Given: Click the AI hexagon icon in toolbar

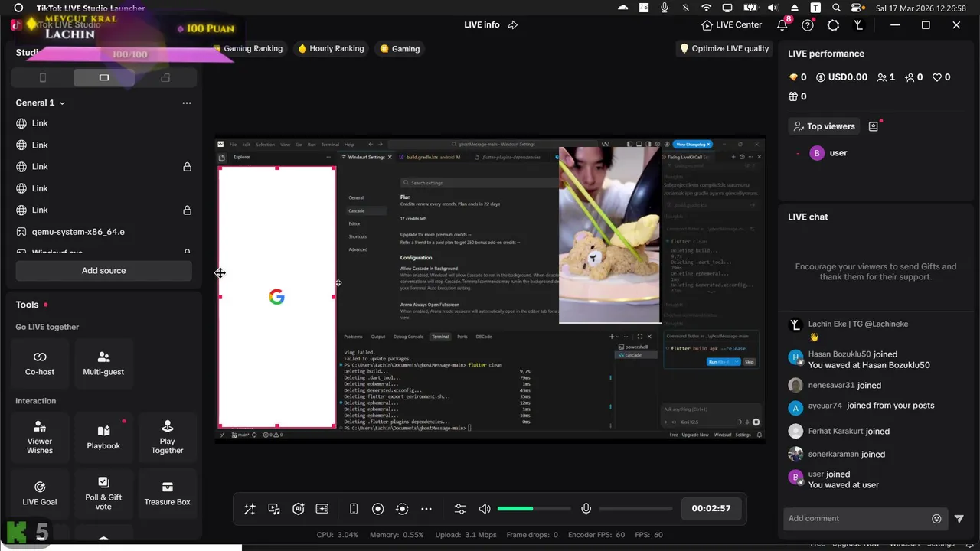Looking at the screenshot, I should pyautogui.click(x=299, y=509).
